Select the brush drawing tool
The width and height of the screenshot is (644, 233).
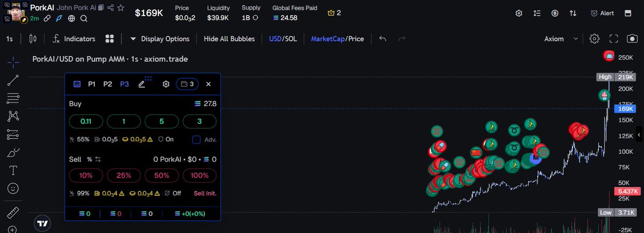(x=13, y=152)
